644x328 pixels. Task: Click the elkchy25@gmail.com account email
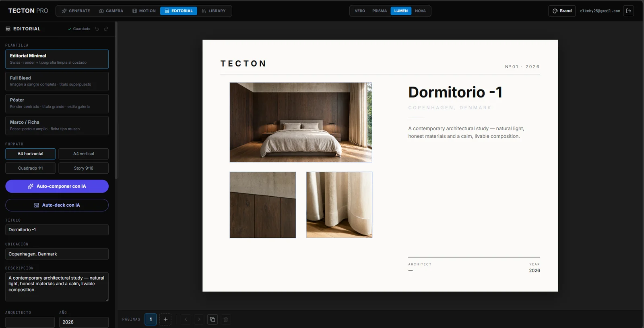600,11
